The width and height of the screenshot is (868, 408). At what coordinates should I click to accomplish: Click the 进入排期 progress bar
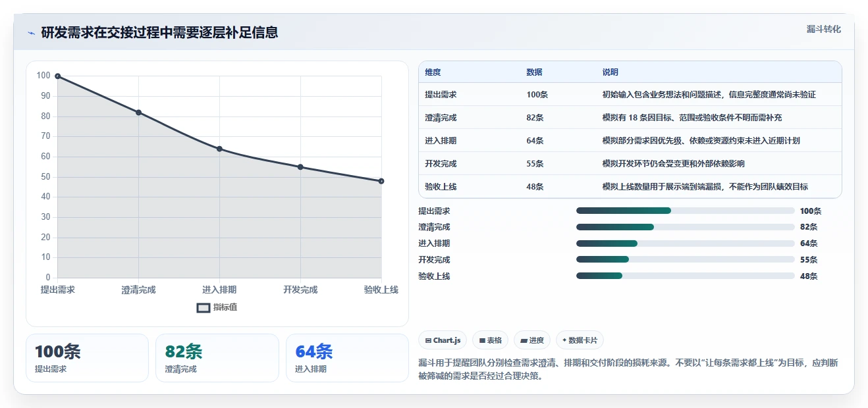pos(685,243)
